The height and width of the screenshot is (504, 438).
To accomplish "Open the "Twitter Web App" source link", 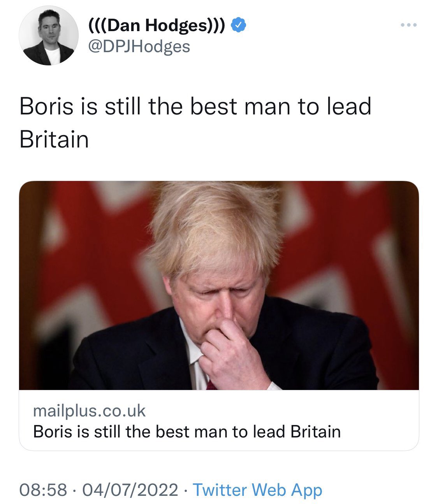I will (257, 490).
